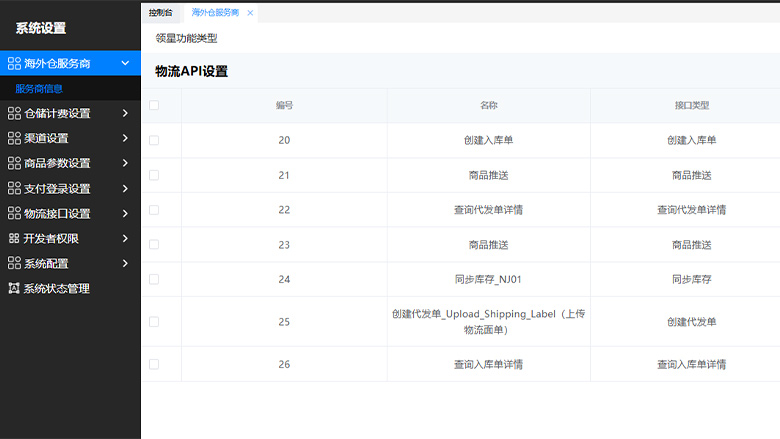Toggle the select-all checkbox in table header

(x=154, y=105)
